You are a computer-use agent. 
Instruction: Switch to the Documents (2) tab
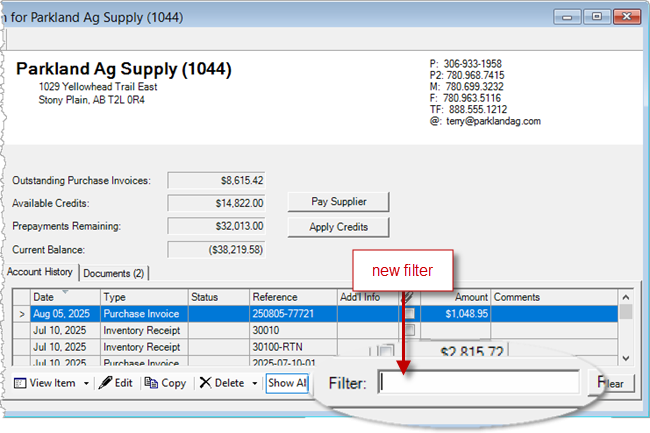(113, 273)
